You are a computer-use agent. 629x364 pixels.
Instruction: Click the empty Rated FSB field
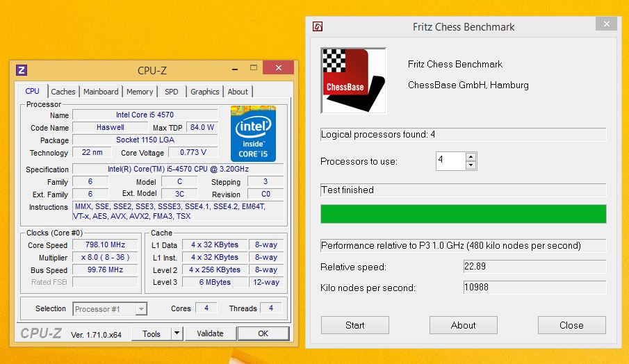(105, 282)
